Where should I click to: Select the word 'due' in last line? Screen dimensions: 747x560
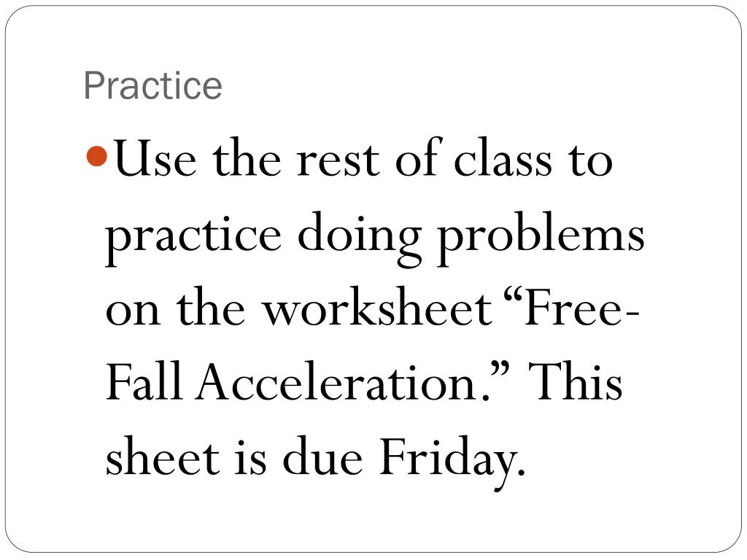322,455
